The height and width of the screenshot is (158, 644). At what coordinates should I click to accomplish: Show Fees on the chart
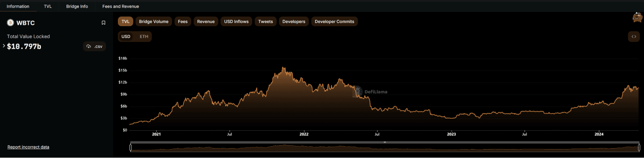pyautogui.click(x=182, y=21)
